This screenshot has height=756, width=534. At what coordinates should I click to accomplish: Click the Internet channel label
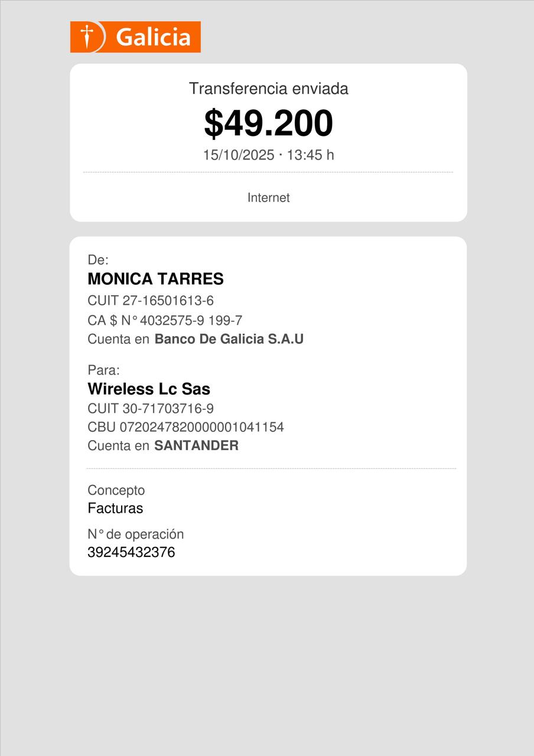(x=268, y=198)
